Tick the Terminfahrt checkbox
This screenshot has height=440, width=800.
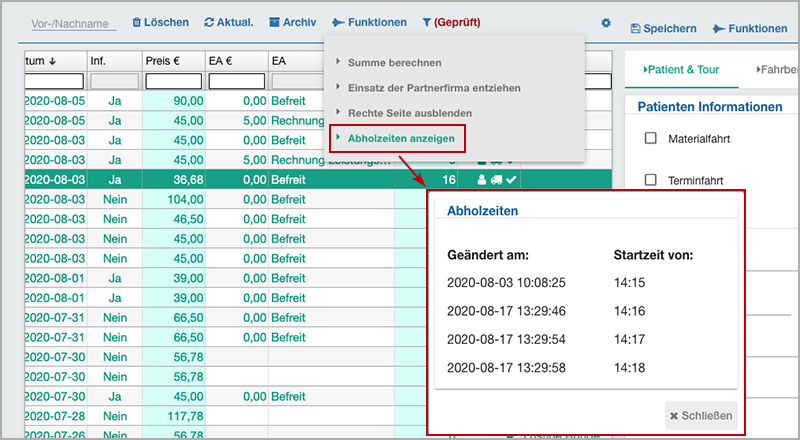651,180
